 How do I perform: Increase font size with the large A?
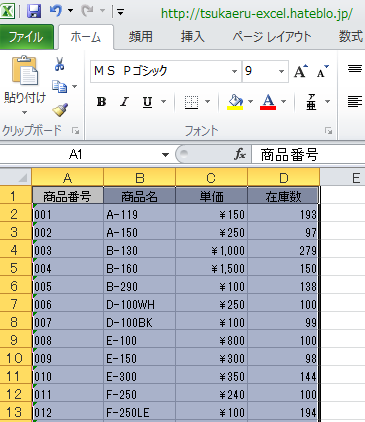301,71
